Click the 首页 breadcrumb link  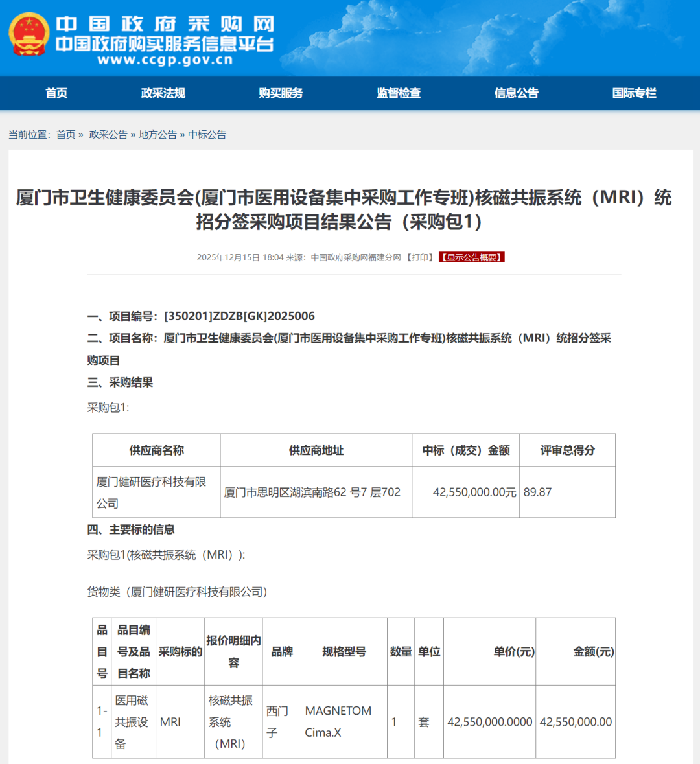pos(66,135)
